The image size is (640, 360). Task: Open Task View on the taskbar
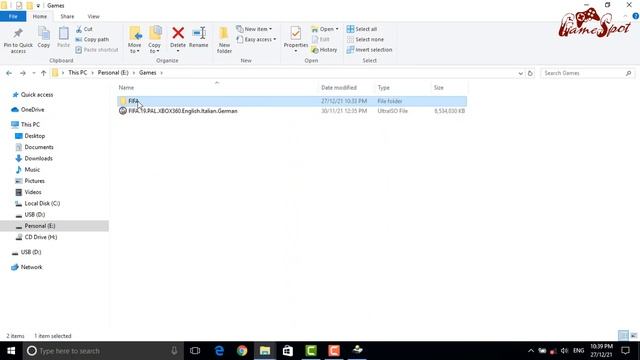(x=195, y=351)
